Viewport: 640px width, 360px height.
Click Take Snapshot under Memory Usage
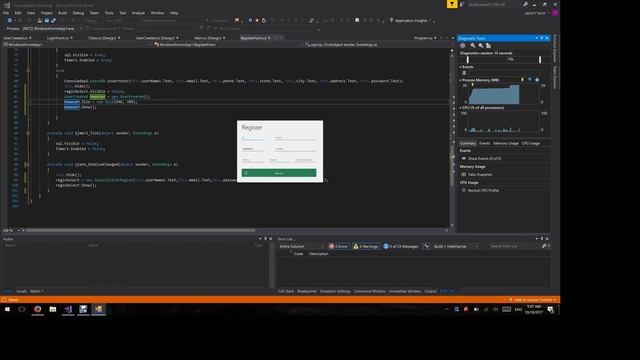[x=480, y=174]
